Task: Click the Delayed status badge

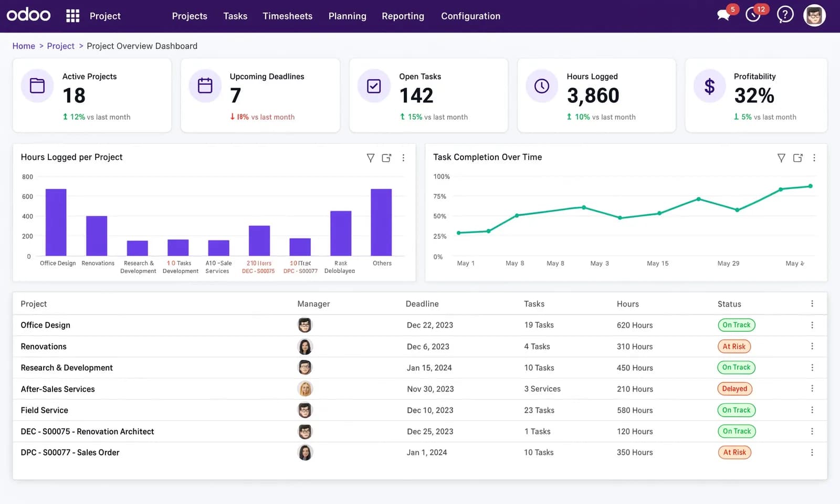Action: point(734,388)
